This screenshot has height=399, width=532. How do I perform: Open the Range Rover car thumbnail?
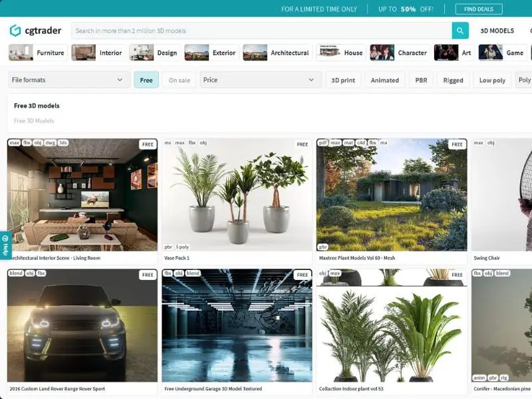[x=82, y=325]
